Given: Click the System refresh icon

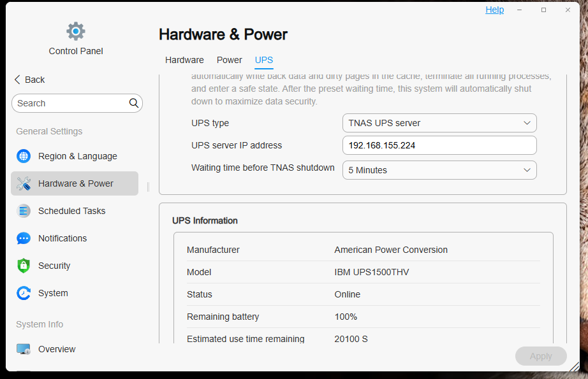Looking at the screenshot, I should point(24,293).
